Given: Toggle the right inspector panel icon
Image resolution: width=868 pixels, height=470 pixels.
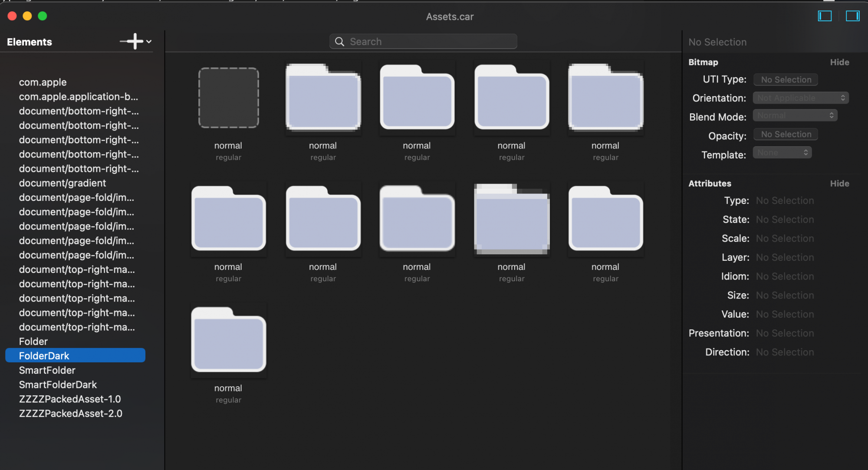Looking at the screenshot, I should [x=852, y=16].
